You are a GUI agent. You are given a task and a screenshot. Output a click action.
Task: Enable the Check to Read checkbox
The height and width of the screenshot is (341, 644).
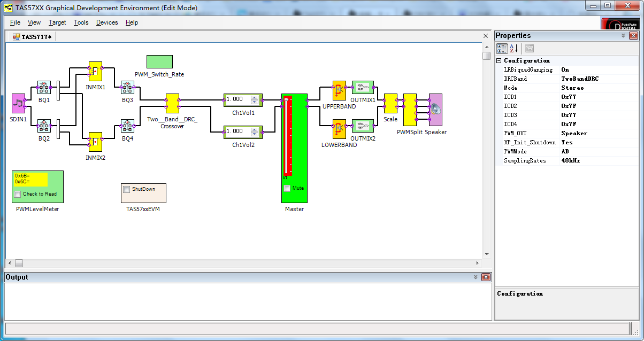(x=18, y=194)
